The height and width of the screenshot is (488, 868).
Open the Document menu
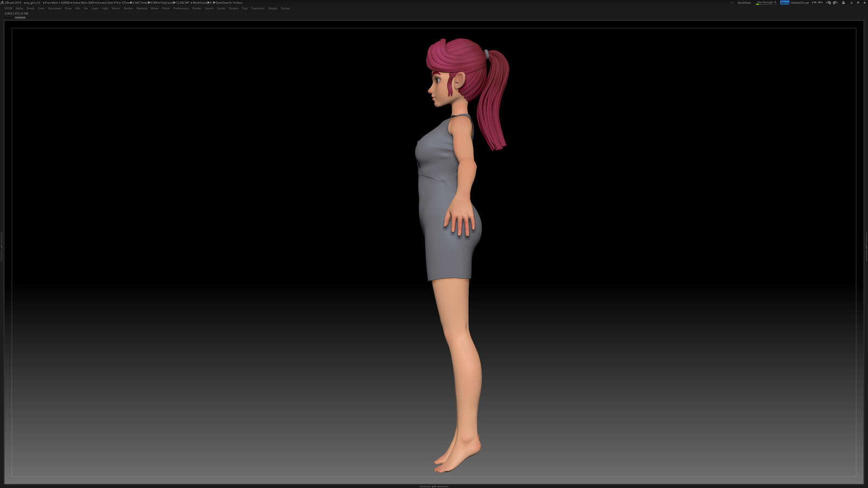tap(54, 8)
